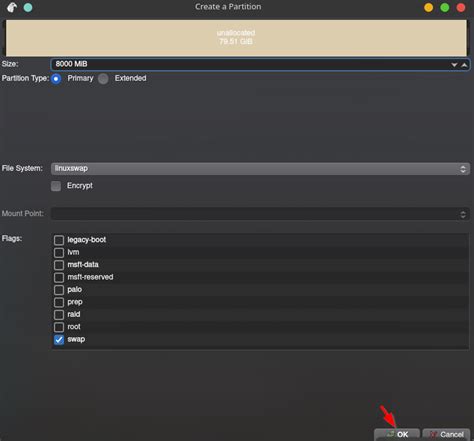Uncheck the swap flag
The width and height of the screenshot is (474, 441).
(x=59, y=340)
